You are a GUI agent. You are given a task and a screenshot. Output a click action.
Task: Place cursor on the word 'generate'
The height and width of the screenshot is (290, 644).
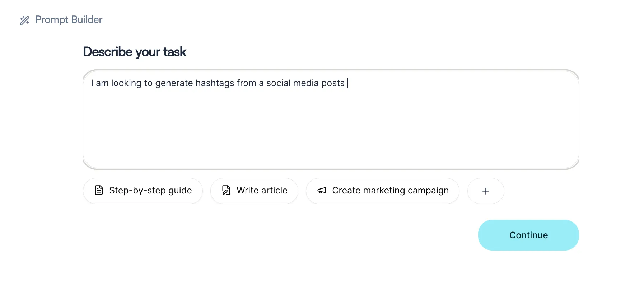point(174,84)
